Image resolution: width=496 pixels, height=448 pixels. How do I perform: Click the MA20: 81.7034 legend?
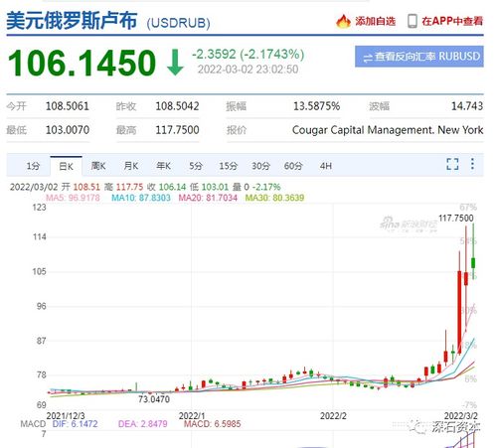(x=208, y=198)
